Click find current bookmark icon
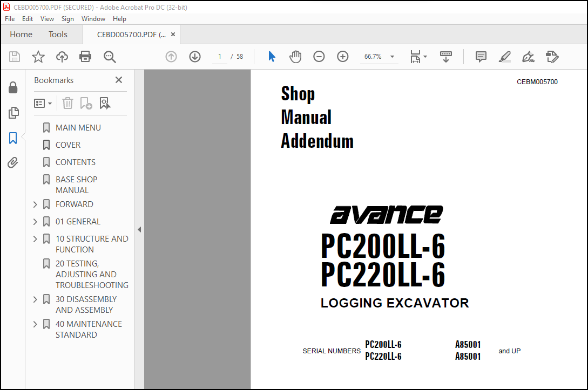This screenshot has height=390, width=588. (x=105, y=103)
